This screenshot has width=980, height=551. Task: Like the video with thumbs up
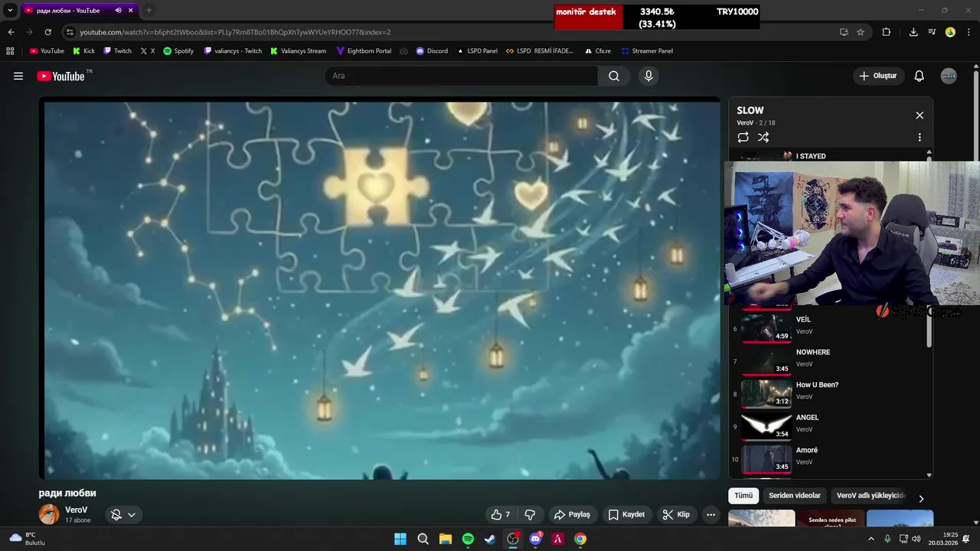pyautogui.click(x=501, y=514)
